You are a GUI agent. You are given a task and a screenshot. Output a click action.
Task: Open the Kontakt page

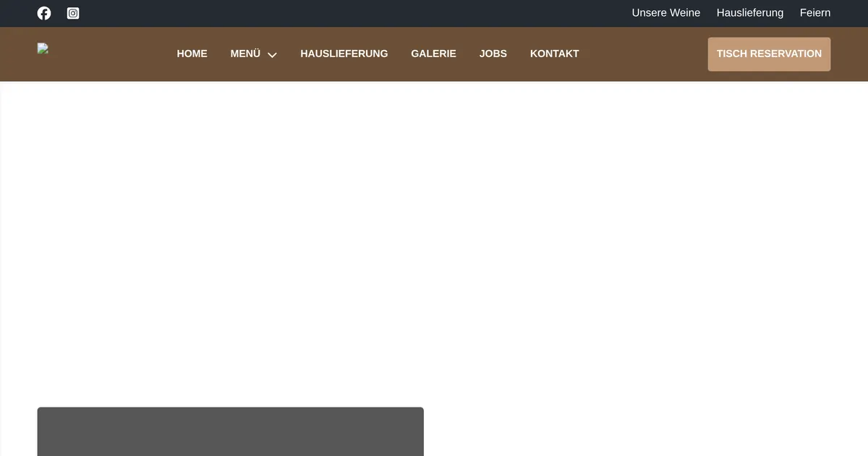point(554,54)
